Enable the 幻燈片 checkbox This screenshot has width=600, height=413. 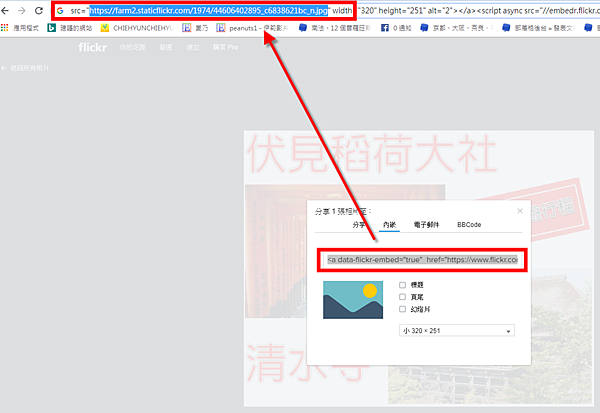pos(402,309)
